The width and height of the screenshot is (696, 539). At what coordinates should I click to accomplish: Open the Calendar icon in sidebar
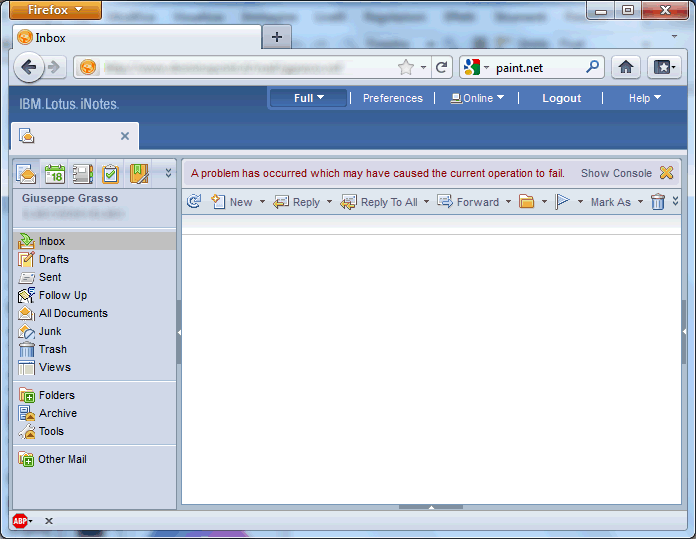coord(55,174)
